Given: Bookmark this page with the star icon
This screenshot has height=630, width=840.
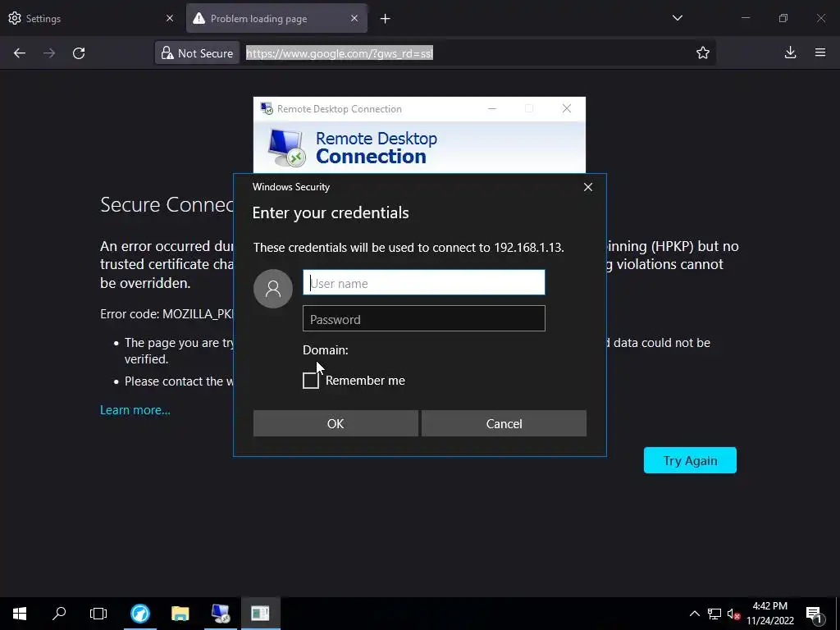Looking at the screenshot, I should tap(703, 52).
